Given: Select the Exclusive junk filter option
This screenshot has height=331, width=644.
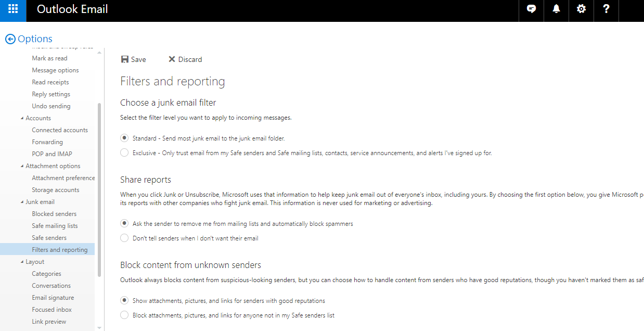Looking at the screenshot, I should tap(124, 153).
